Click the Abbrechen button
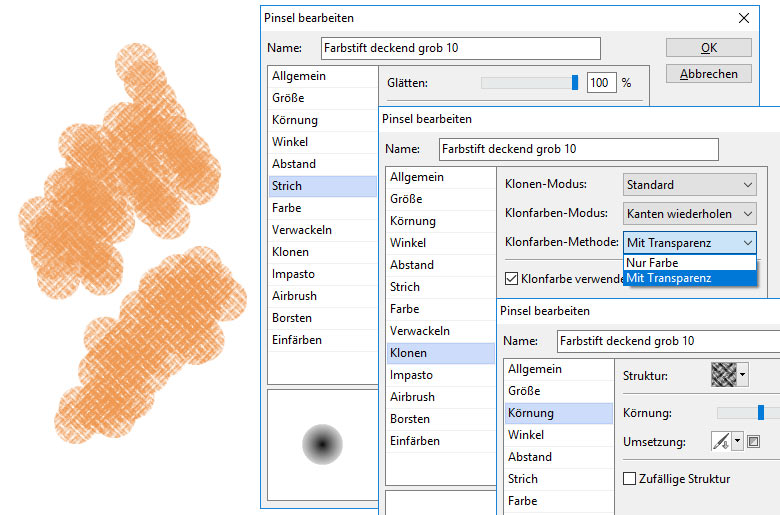 708,74
